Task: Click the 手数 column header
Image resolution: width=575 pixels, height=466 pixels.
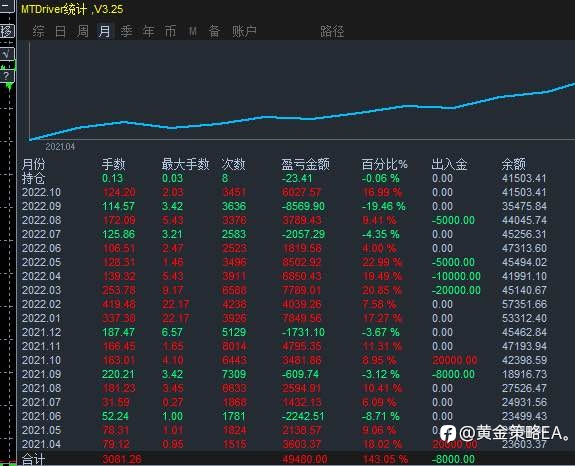Action: [113, 164]
